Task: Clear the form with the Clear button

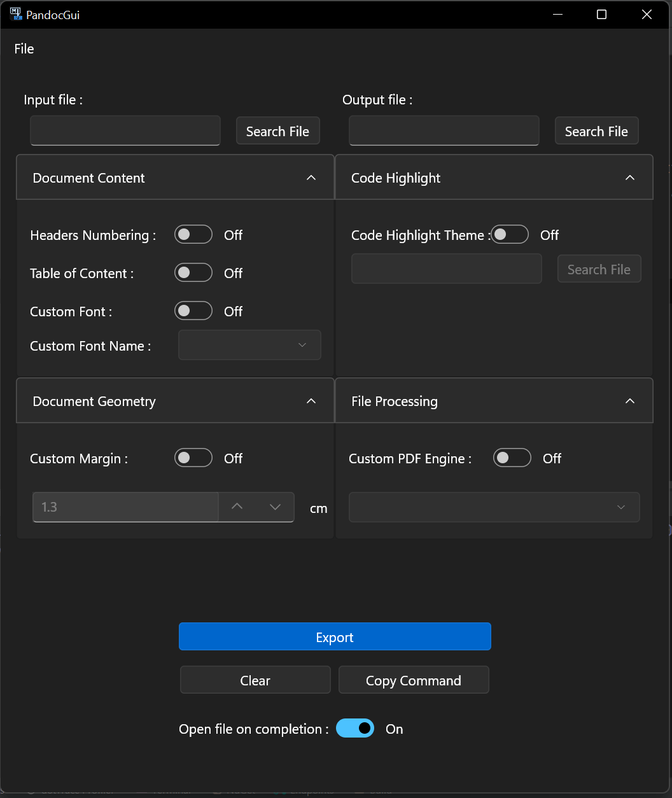Action: (x=255, y=680)
